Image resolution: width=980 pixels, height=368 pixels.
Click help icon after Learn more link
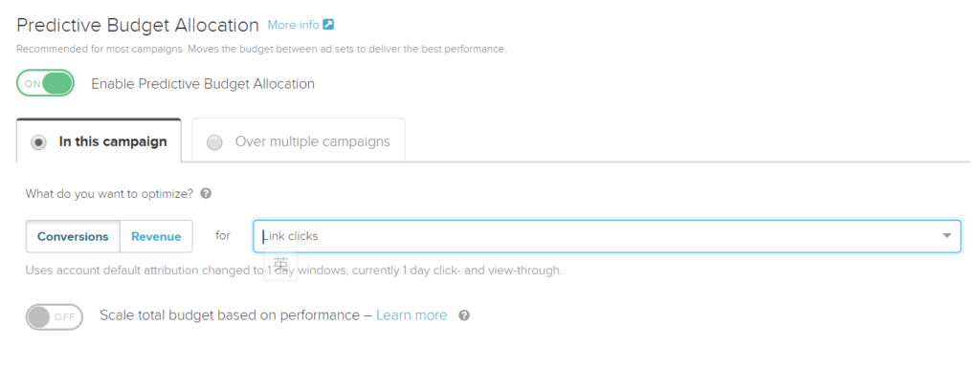point(464,315)
